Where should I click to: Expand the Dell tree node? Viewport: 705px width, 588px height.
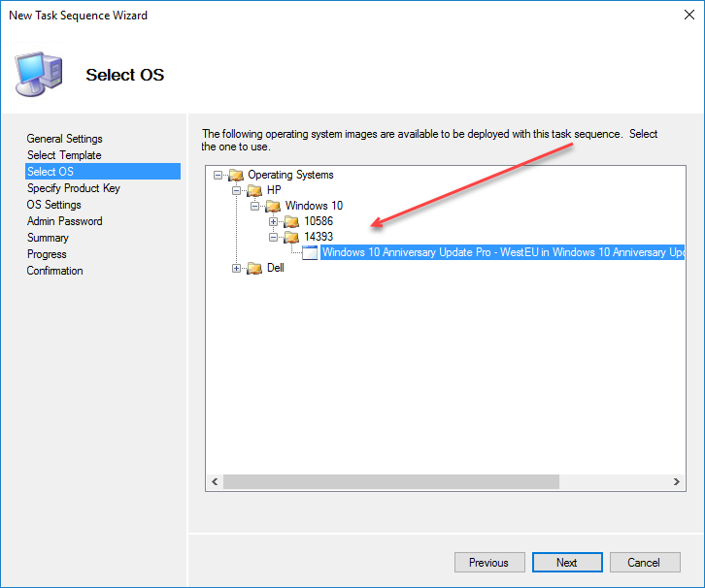[236, 269]
